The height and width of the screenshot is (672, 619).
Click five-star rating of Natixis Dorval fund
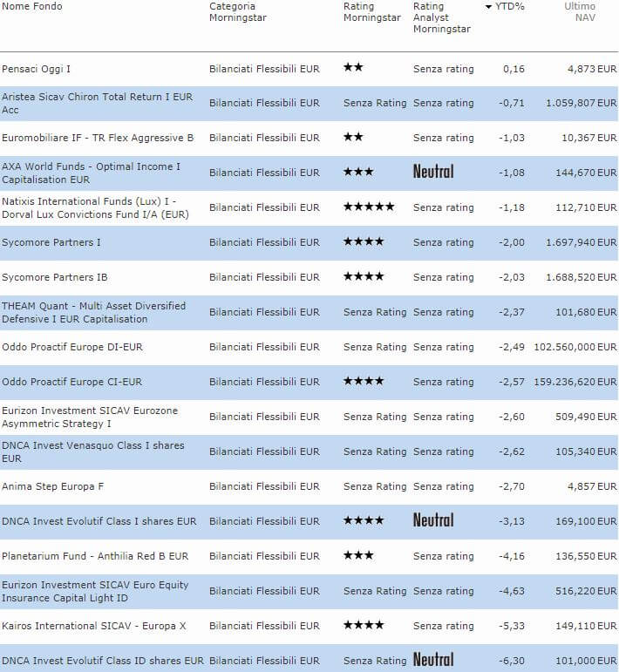[369, 207]
